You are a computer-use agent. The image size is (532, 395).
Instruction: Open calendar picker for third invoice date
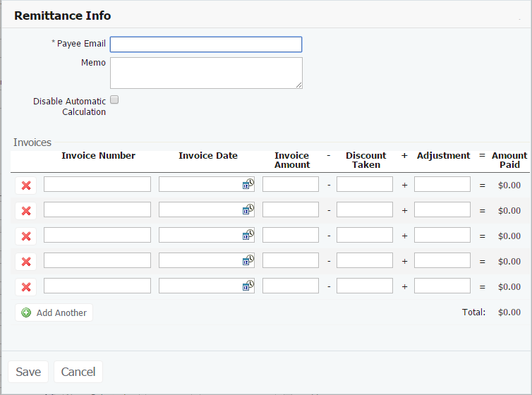tap(248, 236)
